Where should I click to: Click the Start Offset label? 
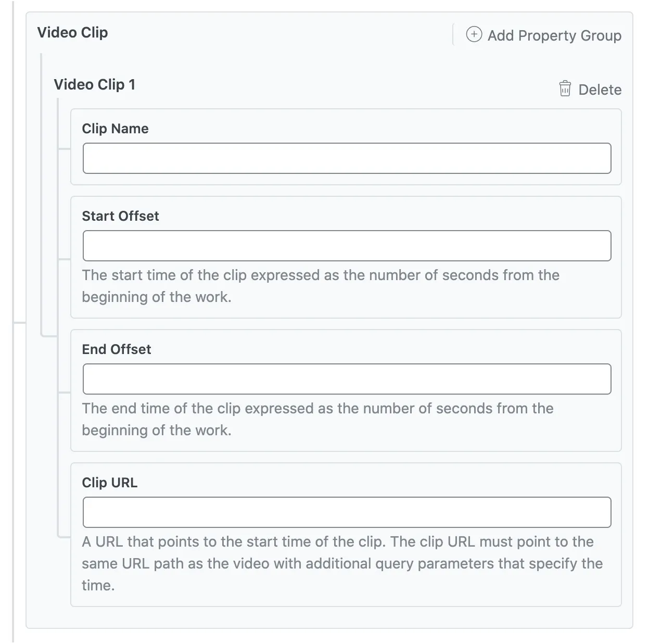coord(120,216)
